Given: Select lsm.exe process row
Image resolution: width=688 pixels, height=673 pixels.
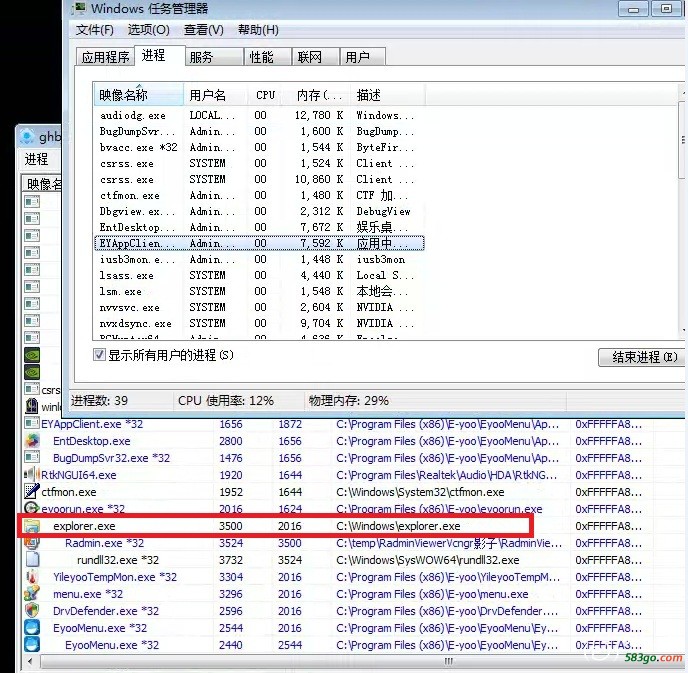Looking at the screenshot, I should tap(259, 291).
